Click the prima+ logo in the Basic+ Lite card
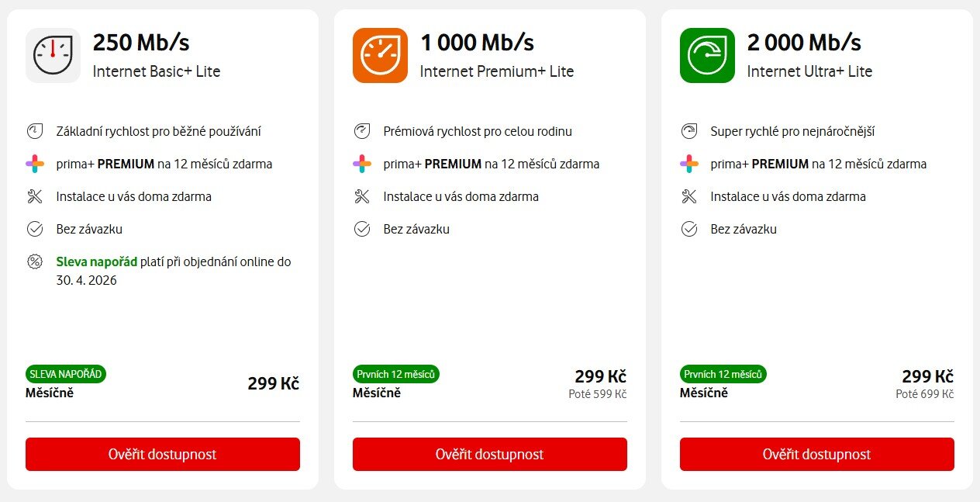This screenshot has width=980, height=502. pyautogui.click(x=35, y=164)
